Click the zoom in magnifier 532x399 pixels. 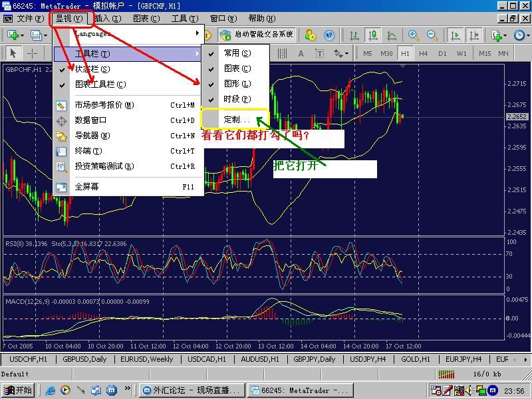pyautogui.click(x=413, y=35)
